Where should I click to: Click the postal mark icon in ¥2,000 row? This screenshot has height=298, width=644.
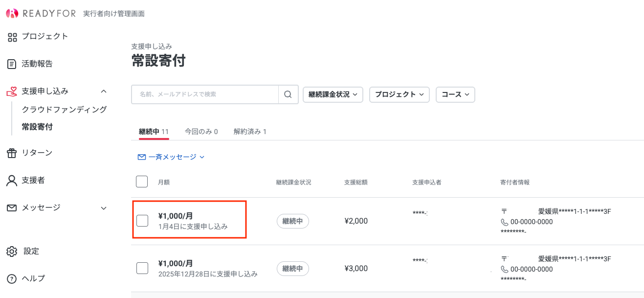tap(504, 211)
